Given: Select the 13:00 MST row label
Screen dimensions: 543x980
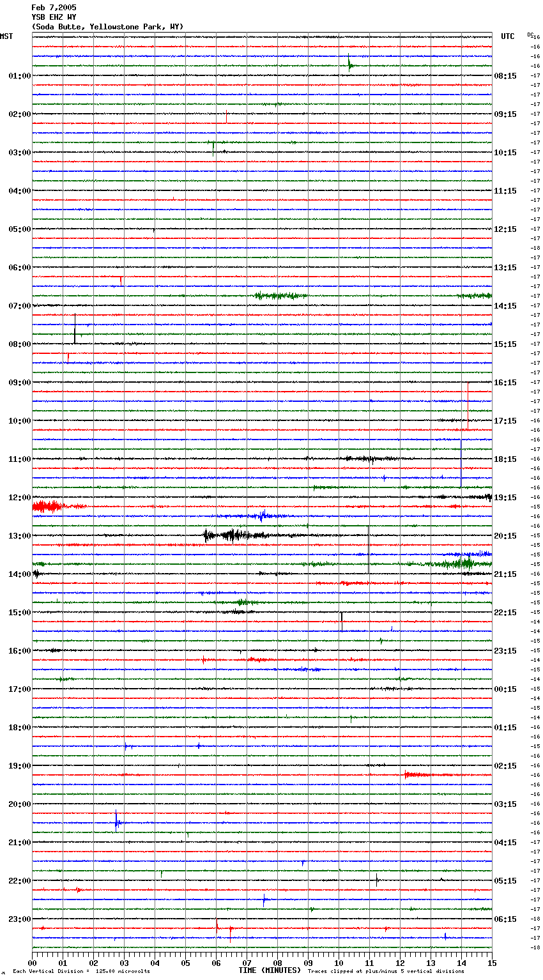Looking at the screenshot, I should click(19, 536).
